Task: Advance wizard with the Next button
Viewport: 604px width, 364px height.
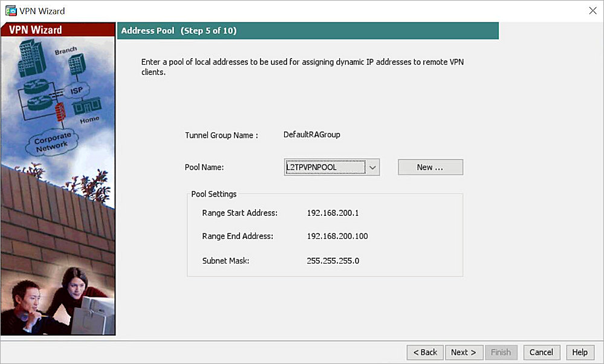Action: (464, 352)
